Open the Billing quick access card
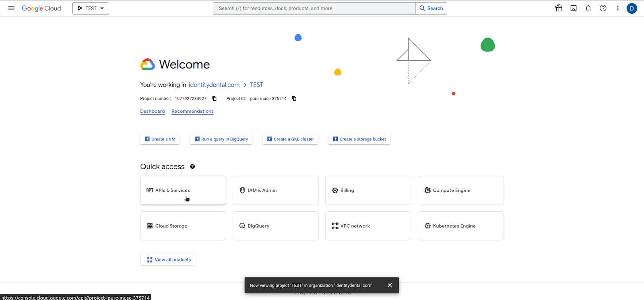The height and width of the screenshot is (300, 644). (x=368, y=190)
